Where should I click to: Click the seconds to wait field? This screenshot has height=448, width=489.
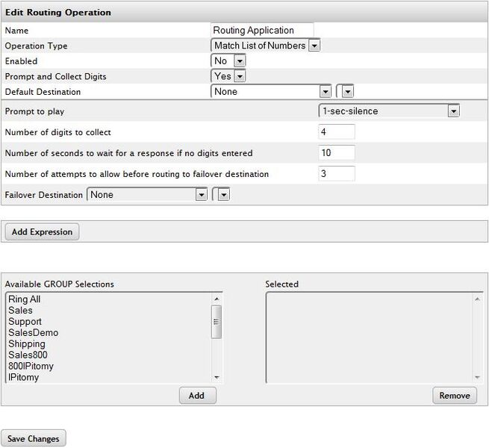(x=336, y=153)
